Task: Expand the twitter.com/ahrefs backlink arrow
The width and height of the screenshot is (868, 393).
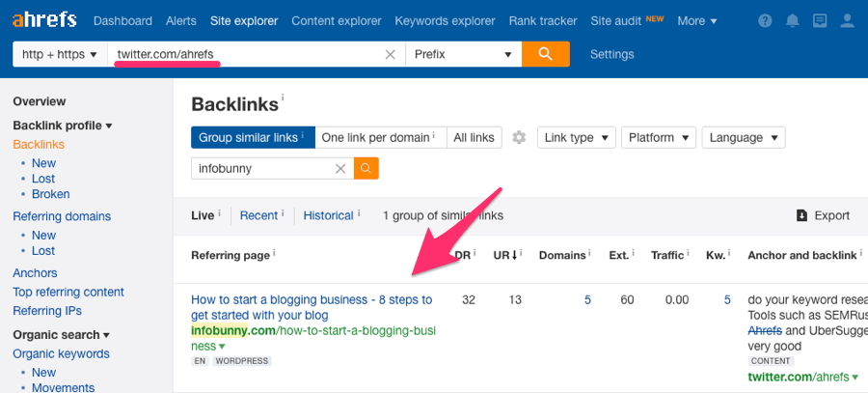Action: click(x=855, y=378)
